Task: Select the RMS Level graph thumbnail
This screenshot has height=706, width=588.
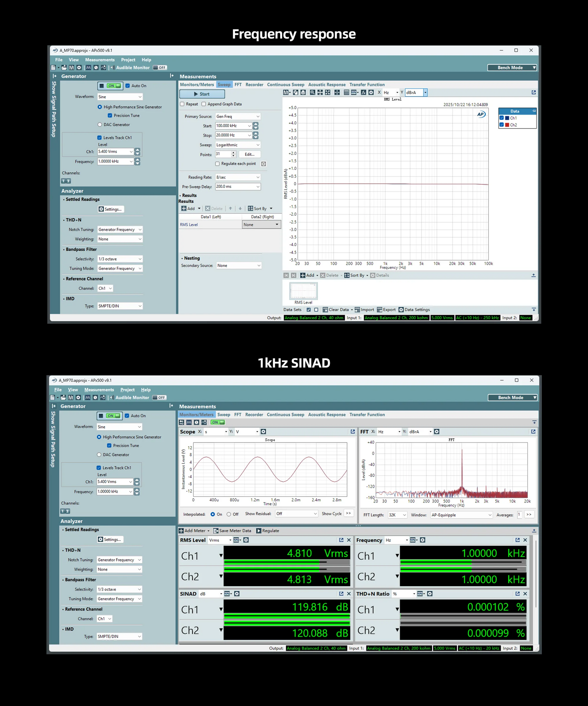Action: coord(303,291)
